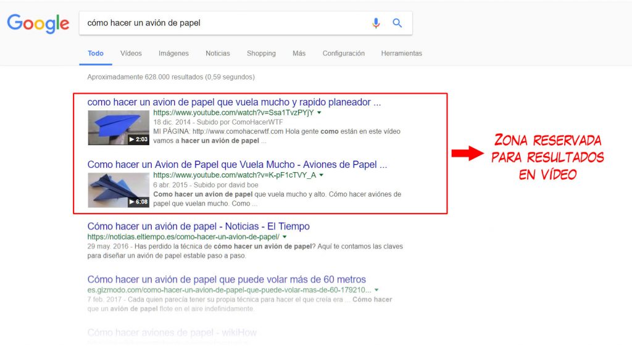Click the blue magnifying glass search icon

[397, 23]
